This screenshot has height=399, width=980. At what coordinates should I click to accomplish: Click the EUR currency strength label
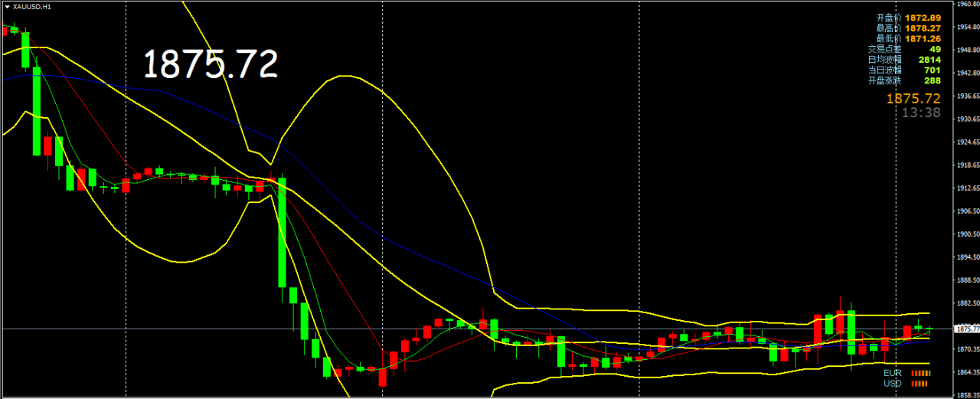893,373
